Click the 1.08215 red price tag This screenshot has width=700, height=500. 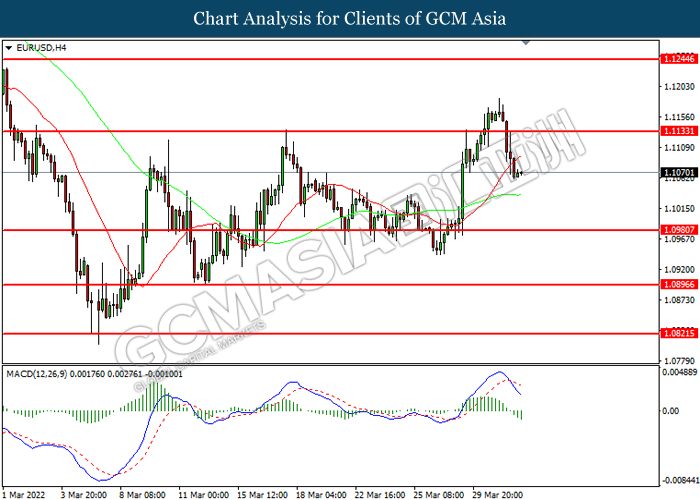pos(679,333)
